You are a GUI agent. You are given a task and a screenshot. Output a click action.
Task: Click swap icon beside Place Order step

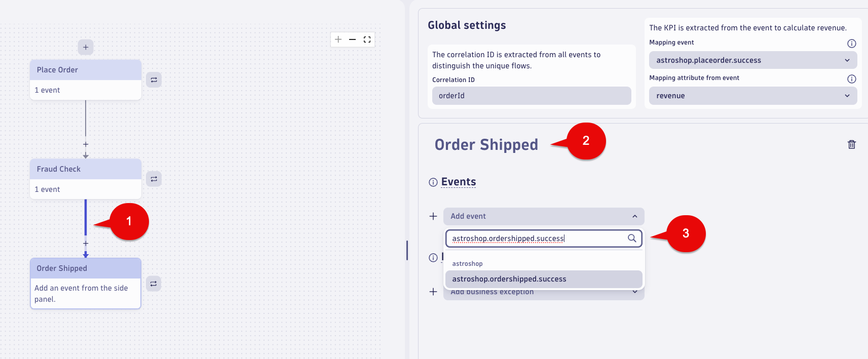154,80
